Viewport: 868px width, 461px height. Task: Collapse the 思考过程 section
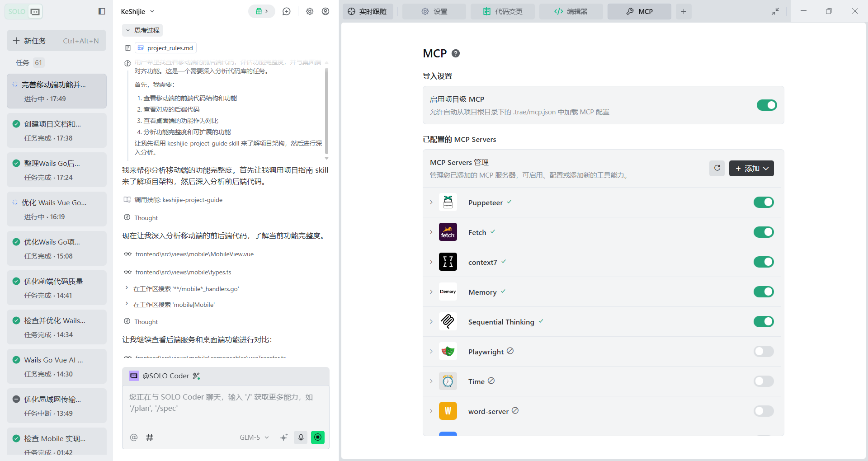(x=142, y=30)
